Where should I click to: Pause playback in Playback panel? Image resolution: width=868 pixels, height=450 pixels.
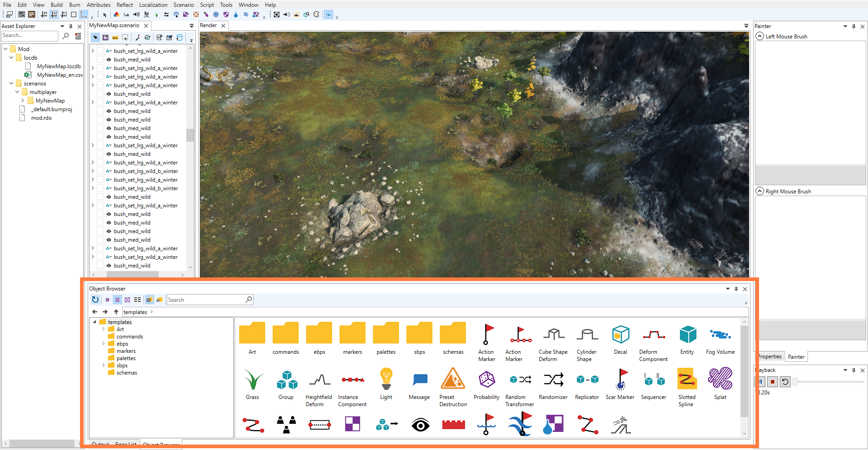761,382
